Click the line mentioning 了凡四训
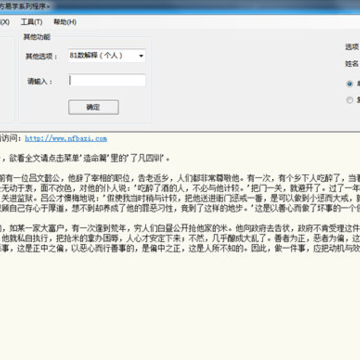Image resolution: width=360 pixels, height=360 pixels. [x=85, y=158]
